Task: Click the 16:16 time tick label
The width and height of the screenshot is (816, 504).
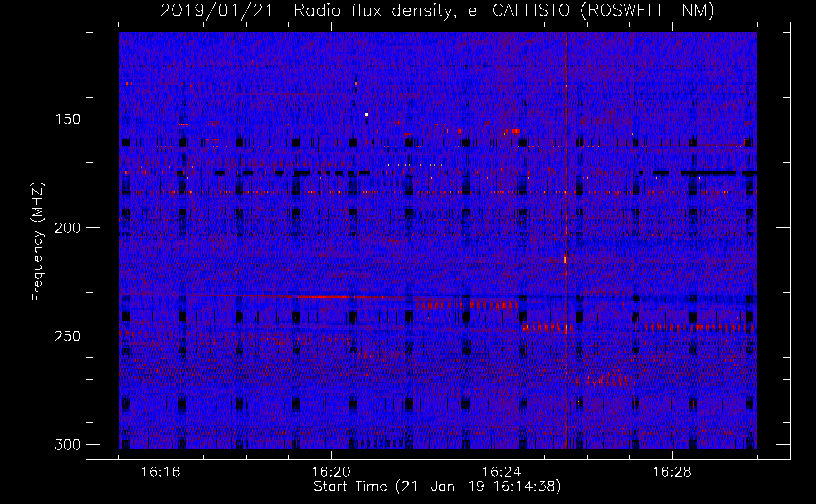Action: pyautogui.click(x=160, y=472)
